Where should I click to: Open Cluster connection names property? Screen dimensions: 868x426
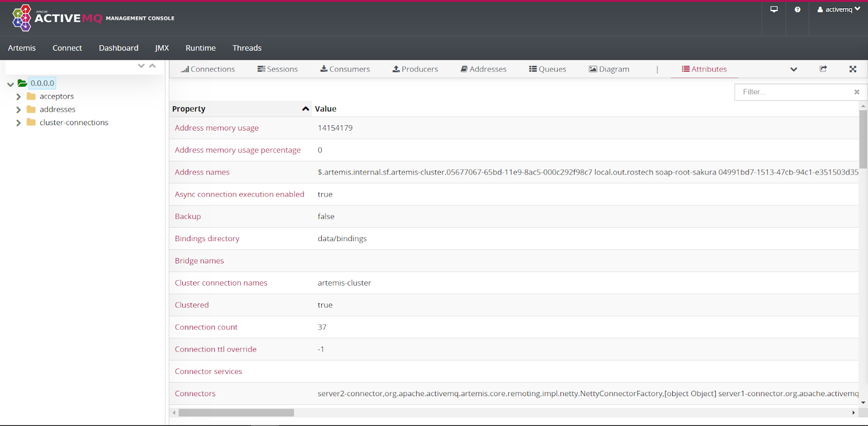click(x=221, y=283)
